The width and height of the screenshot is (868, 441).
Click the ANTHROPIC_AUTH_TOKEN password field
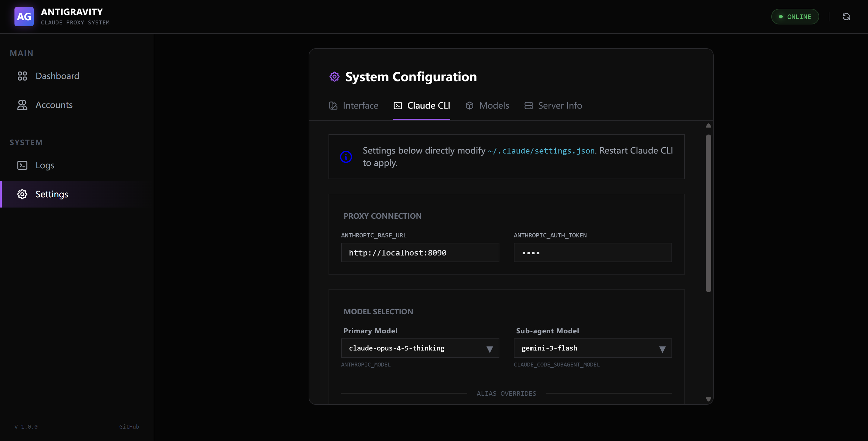pyautogui.click(x=592, y=252)
